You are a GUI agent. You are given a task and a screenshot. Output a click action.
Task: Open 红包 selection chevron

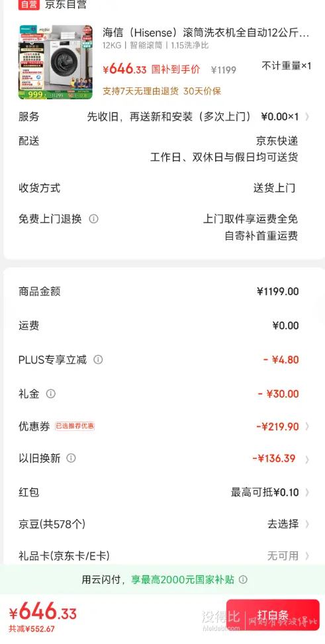click(307, 492)
